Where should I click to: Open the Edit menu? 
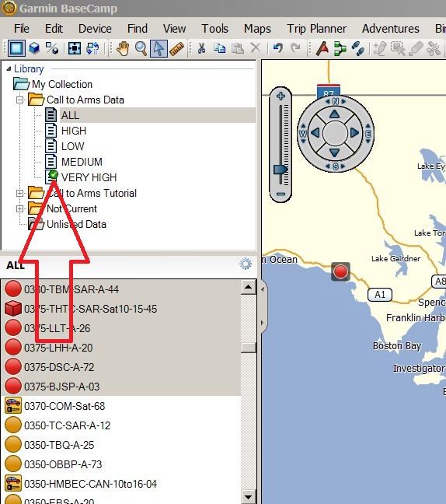click(54, 29)
